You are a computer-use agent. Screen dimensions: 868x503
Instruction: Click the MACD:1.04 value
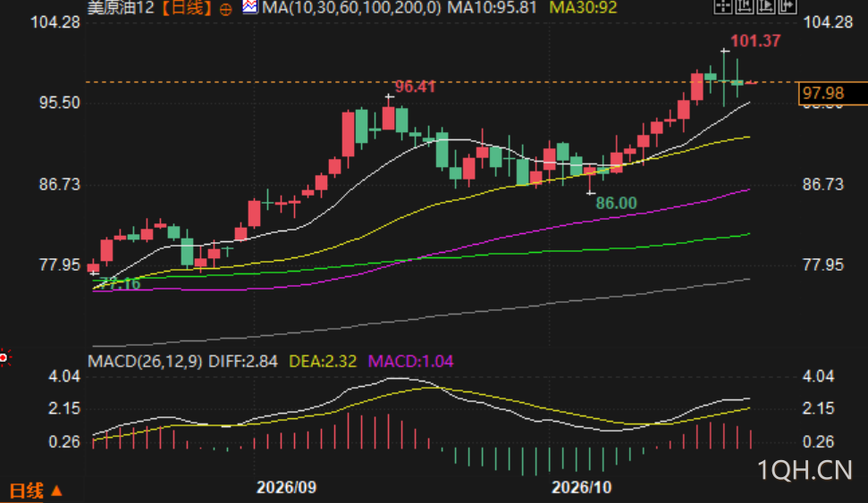coord(410,361)
